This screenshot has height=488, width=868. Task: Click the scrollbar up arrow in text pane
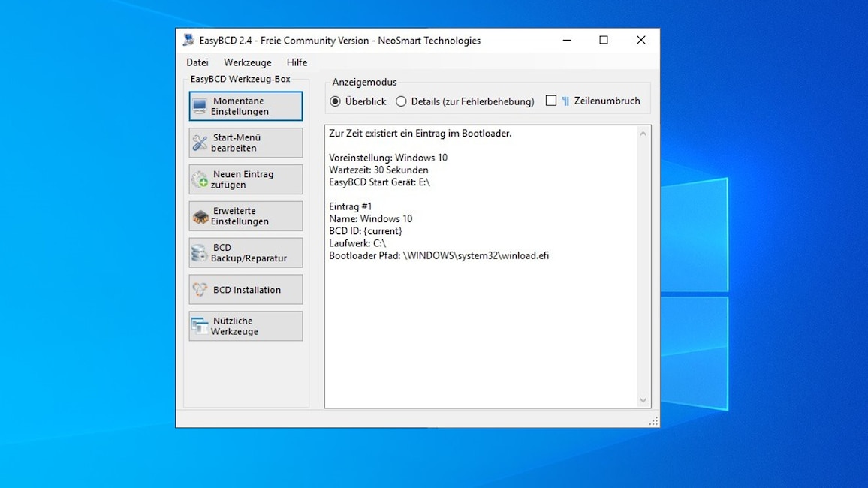point(643,134)
